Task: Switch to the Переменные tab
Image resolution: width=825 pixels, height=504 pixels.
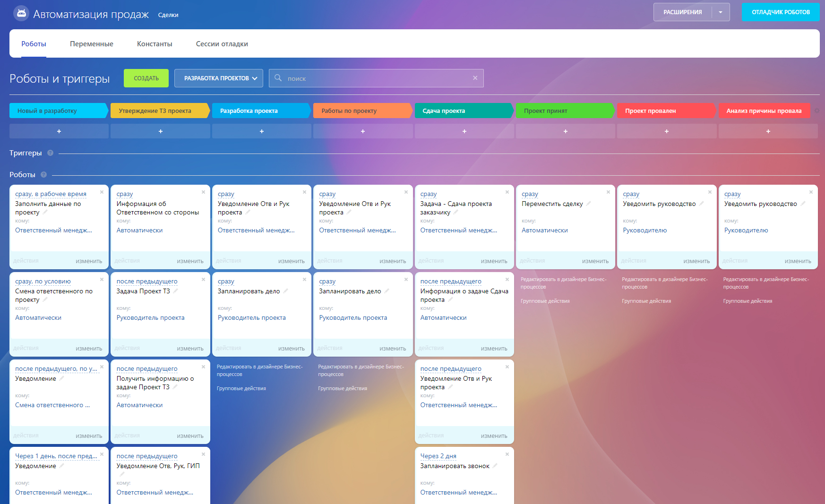Action: pos(92,44)
